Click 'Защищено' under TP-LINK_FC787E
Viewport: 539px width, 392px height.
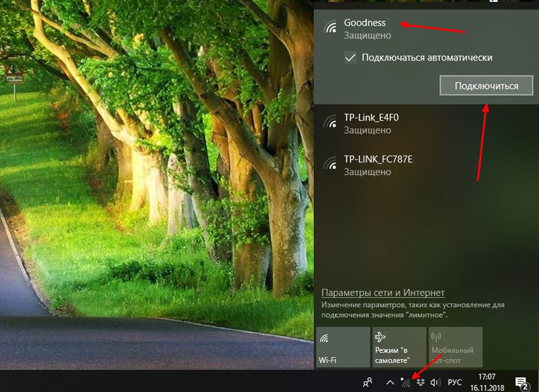point(367,172)
